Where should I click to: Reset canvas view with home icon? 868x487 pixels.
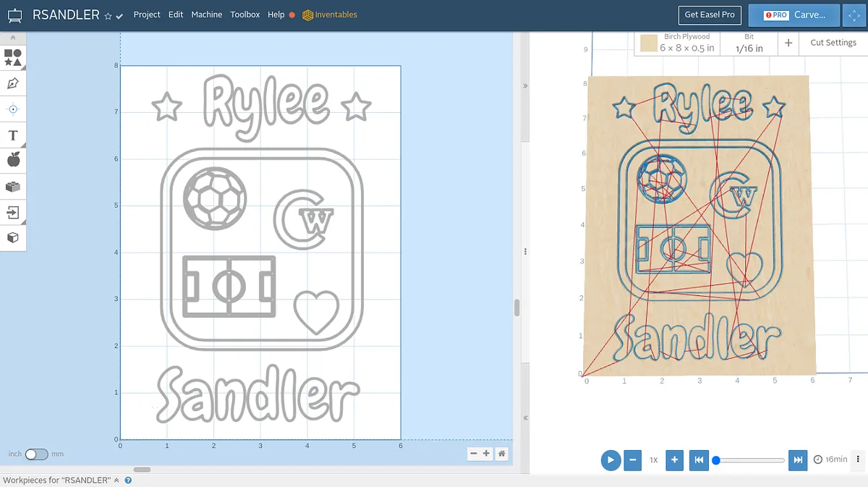[x=501, y=454]
